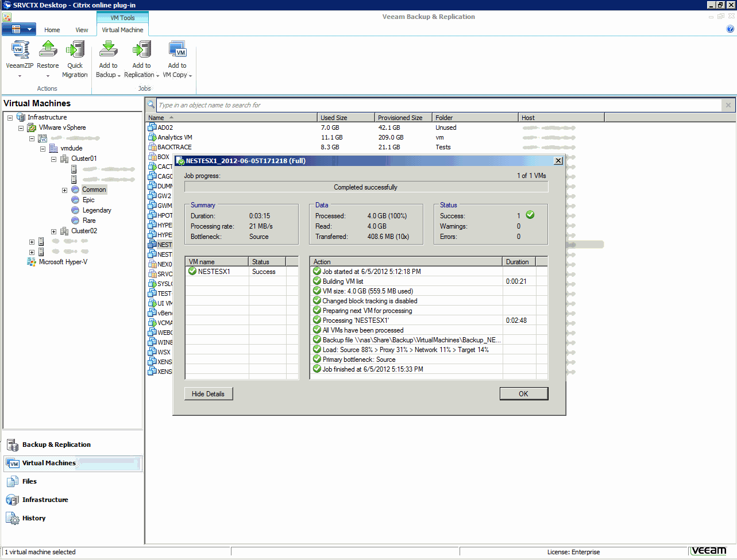The width and height of the screenshot is (737, 560).
Task: Sort by the Name column header
Action: (231, 118)
